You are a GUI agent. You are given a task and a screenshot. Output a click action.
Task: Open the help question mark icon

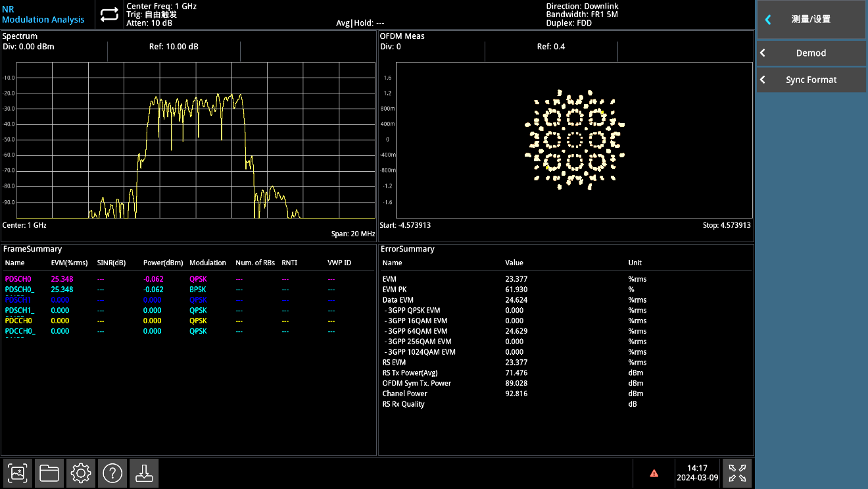(112, 473)
